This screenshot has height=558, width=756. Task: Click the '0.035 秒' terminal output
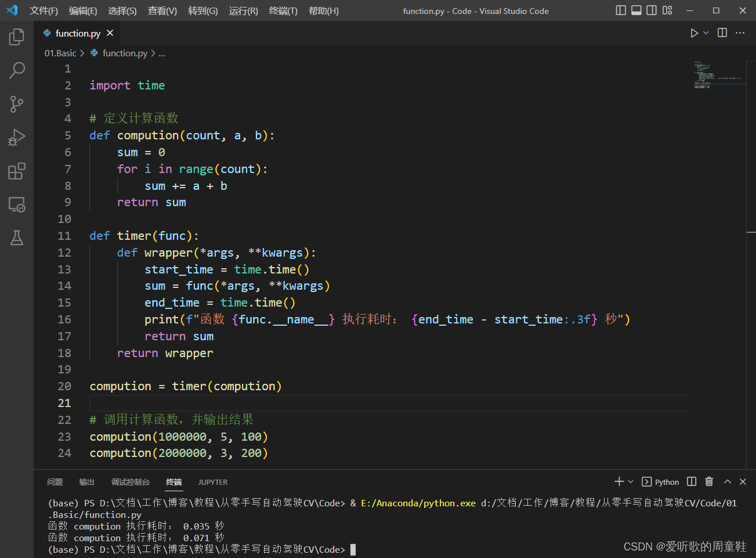coord(204,526)
